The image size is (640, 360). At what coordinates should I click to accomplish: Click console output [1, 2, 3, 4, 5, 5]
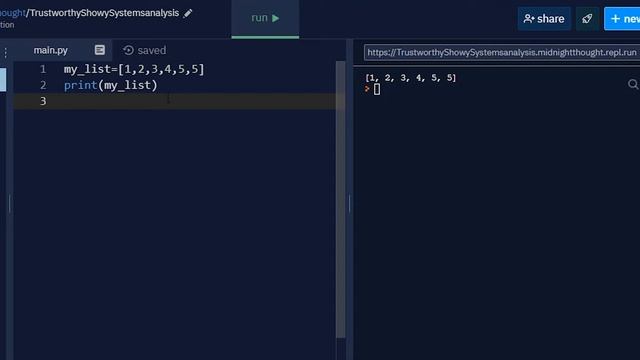tap(411, 78)
